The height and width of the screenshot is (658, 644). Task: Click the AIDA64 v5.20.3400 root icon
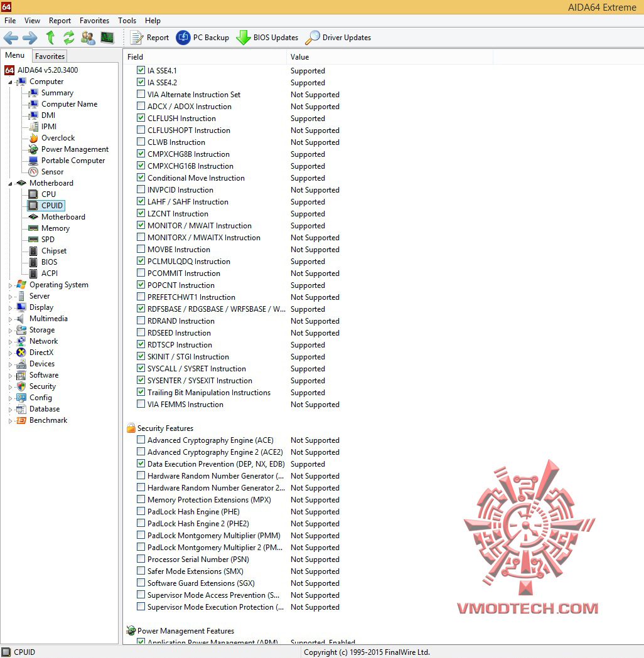(x=9, y=70)
